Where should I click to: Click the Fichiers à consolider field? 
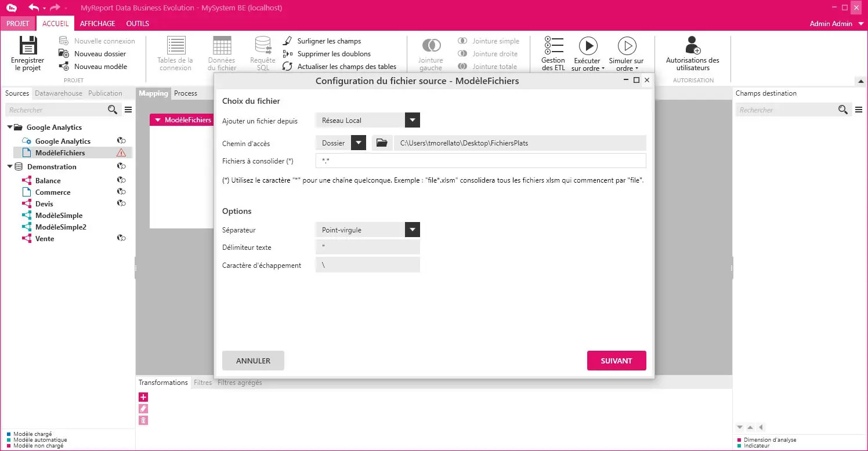click(x=480, y=161)
